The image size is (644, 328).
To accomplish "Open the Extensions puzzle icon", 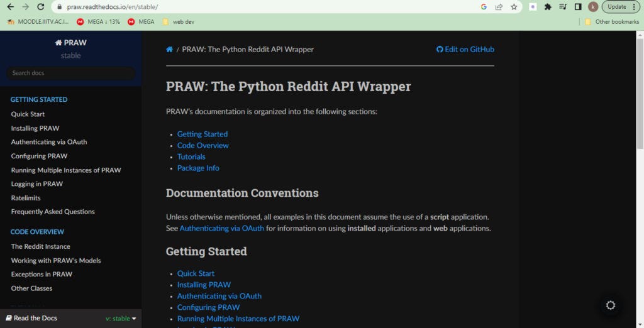I will coord(548,7).
